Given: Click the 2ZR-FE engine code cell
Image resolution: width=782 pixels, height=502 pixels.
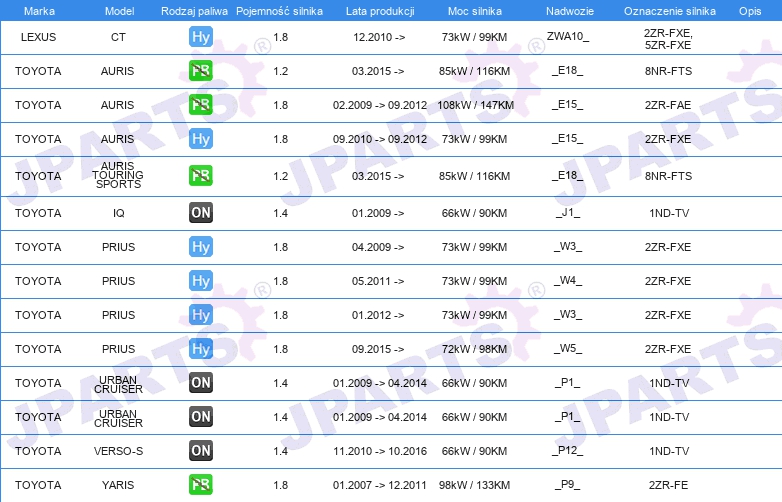Looking at the screenshot, I should pyautogui.click(x=668, y=485).
